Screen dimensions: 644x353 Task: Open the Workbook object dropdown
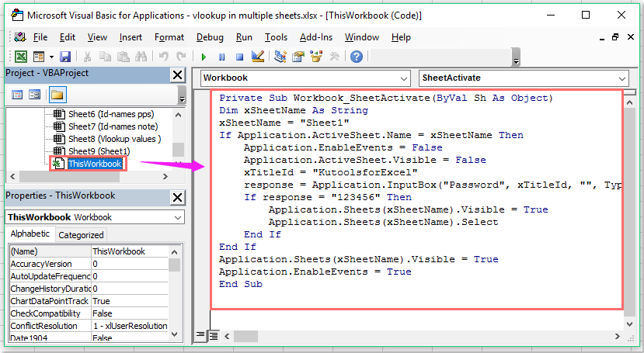click(402, 78)
